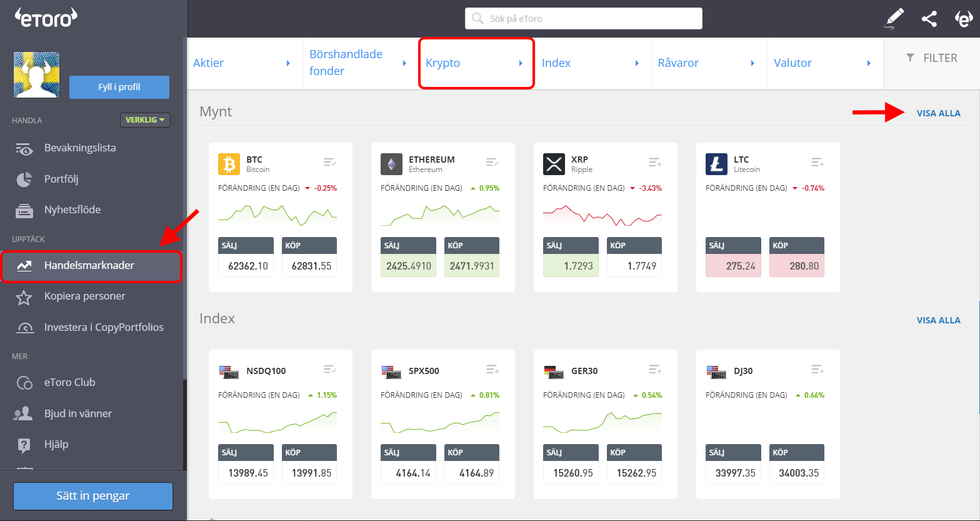Toggle NSDQ100 watchlist icon
980x521 pixels.
point(330,370)
